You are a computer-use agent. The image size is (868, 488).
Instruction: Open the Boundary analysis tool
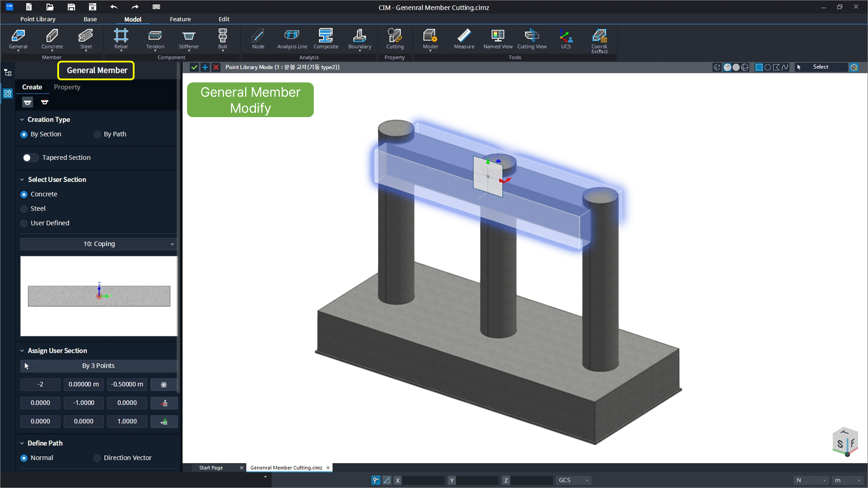pos(360,39)
